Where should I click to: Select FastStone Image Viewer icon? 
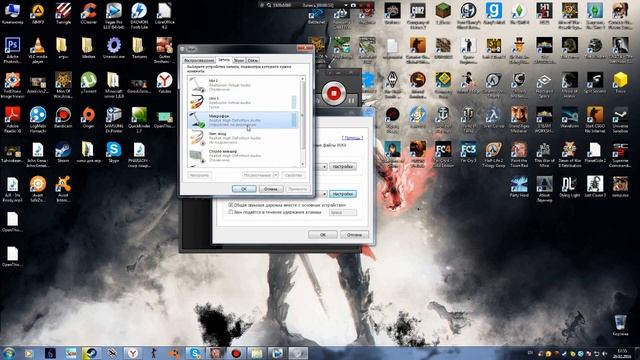pyautogui.click(x=12, y=85)
